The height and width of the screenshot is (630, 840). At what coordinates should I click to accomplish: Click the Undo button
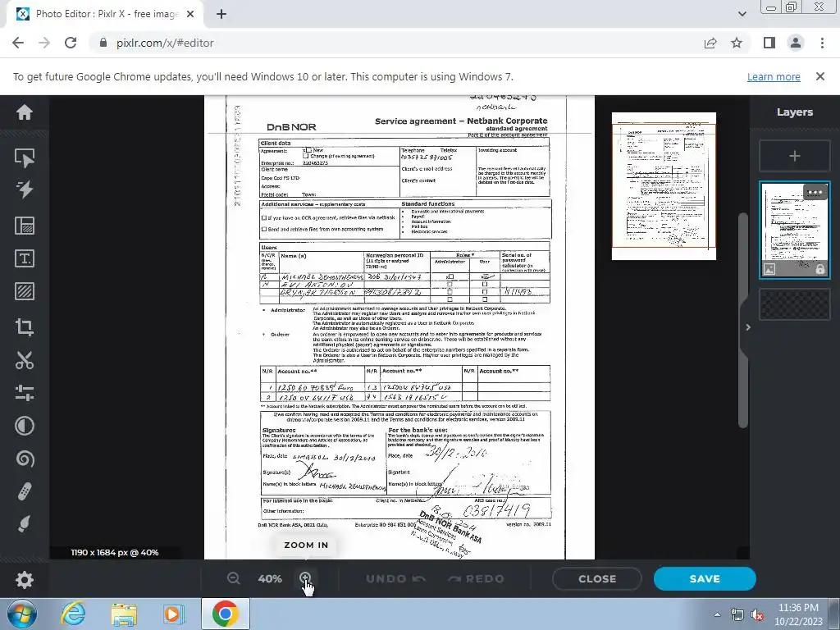(x=396, y=578)
